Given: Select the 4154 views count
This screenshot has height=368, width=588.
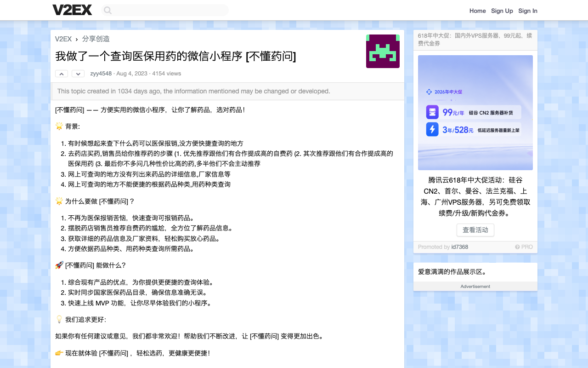Looking at the screenshot, I should (x=166, y=74).
